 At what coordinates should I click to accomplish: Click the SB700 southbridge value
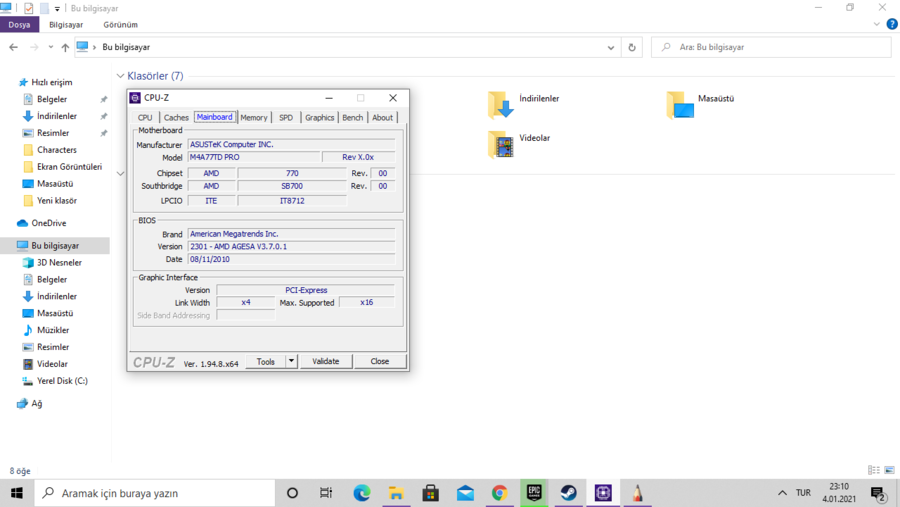(292, 186)
